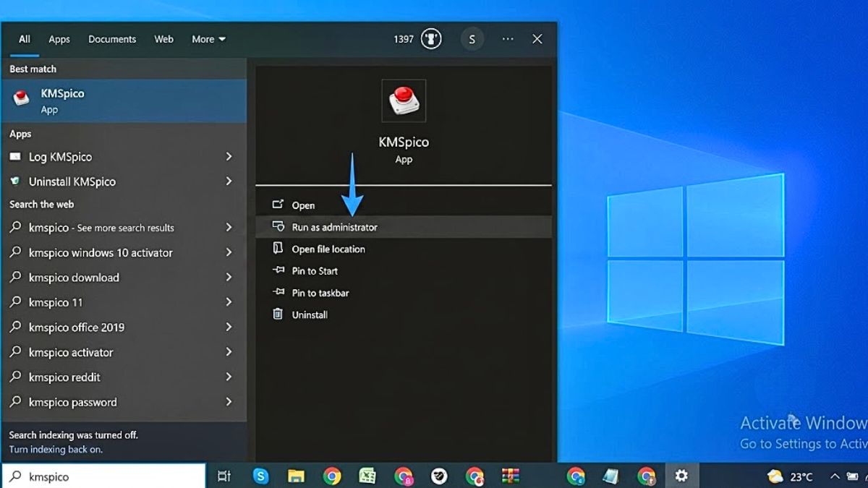Image resolution: width=868 pixels, height=488 pixels.
Task: Choose Uninstall in details pane
Action: (404, 314)
